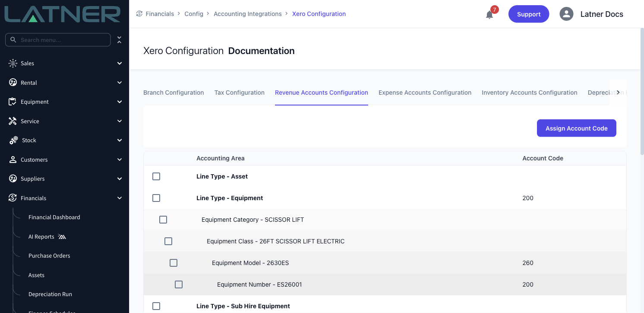The width and height of the screenshot is (644, 313).
Task: Switch to the Branch Configuration tab
Action: point(174,93)
